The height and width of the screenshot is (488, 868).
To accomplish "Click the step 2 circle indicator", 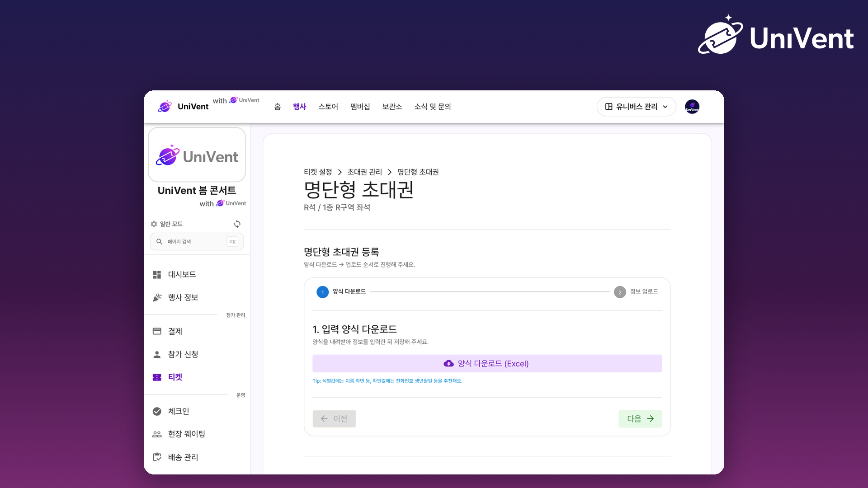I will pos(620,292).
